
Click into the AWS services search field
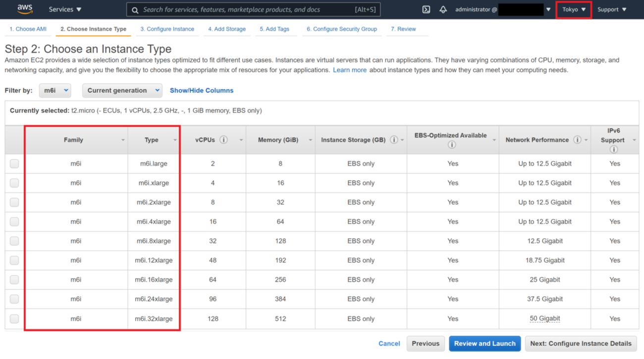[x=248, y=9]
